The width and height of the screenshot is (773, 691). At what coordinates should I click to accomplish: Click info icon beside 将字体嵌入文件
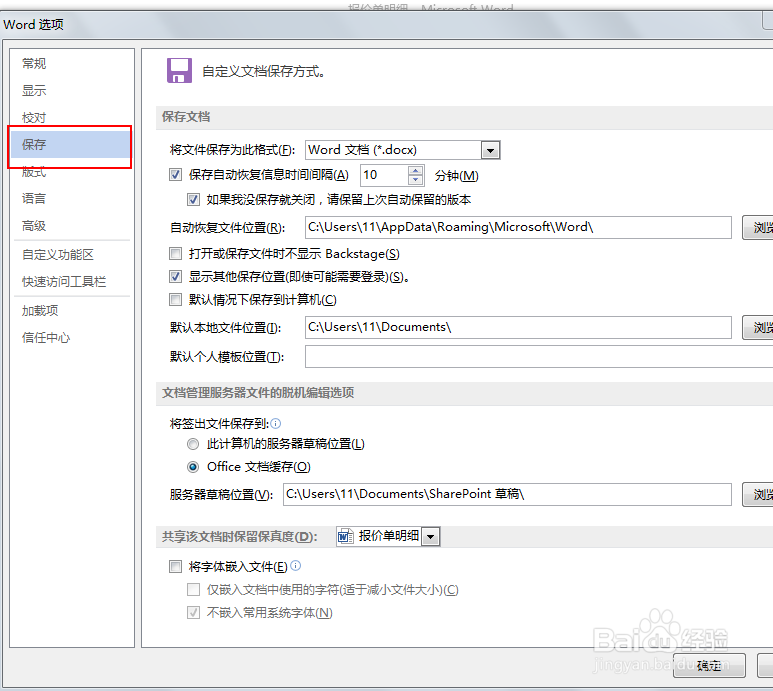click(295, 566)
